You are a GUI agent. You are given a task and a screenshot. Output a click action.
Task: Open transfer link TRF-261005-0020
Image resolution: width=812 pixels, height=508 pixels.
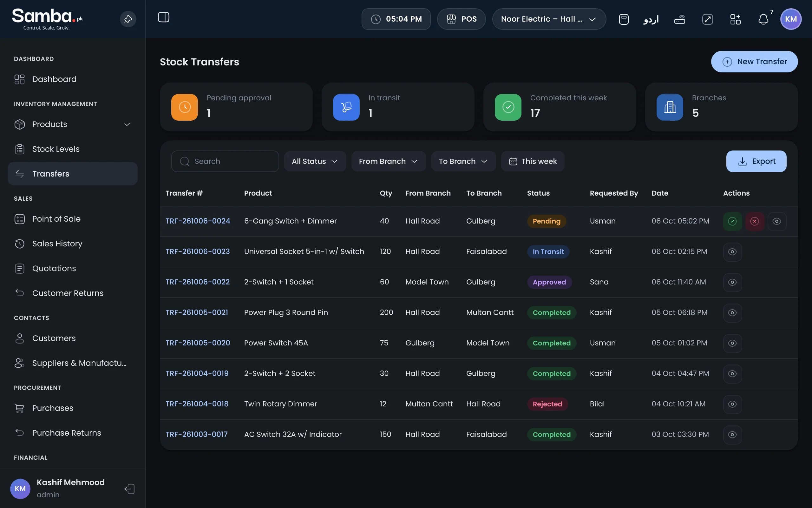(198, 343)
